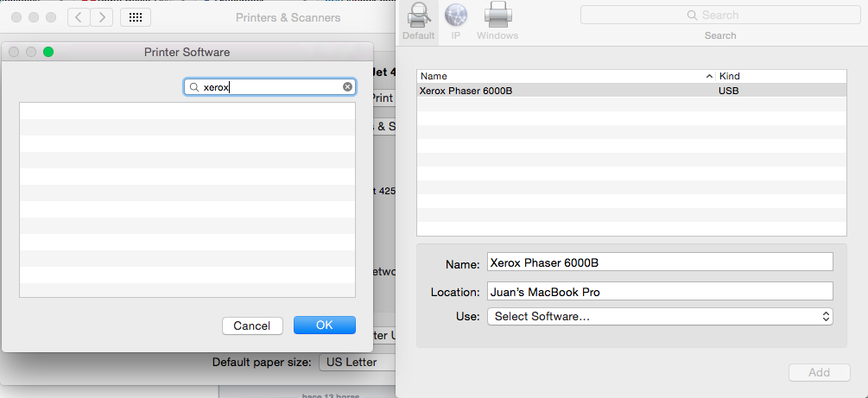Click the magnifier icon in Printer Software search

pos(194,87)
